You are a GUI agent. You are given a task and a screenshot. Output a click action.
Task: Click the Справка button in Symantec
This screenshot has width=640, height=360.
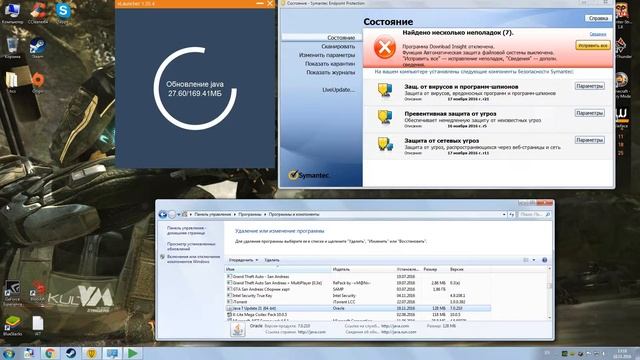598,18
